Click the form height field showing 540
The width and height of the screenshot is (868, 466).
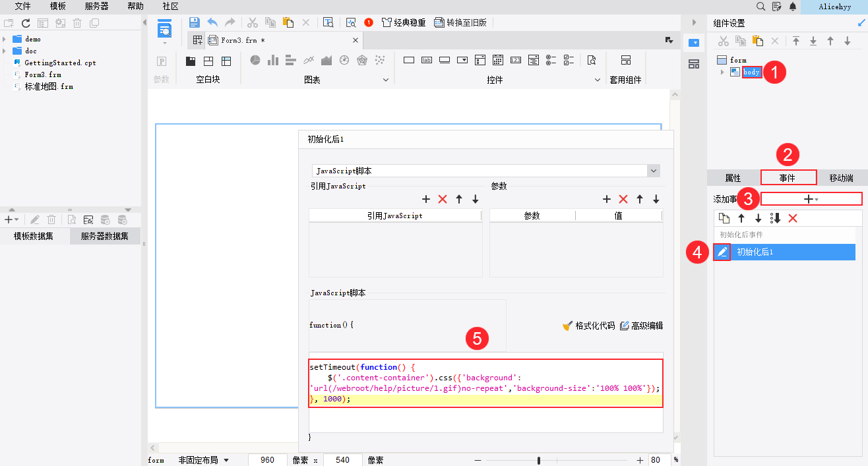coord(342,460)
